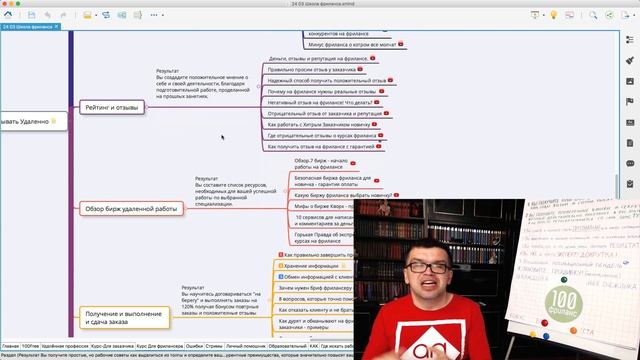Add a summary bracket with the toolbar icon
The width and height of the screenshot is (640, 360).
138,15
